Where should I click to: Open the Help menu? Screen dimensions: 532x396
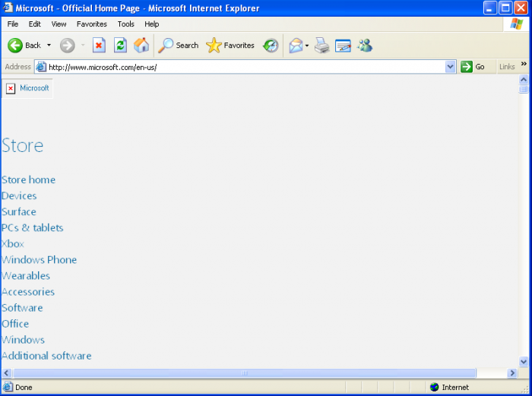point(152,24)
